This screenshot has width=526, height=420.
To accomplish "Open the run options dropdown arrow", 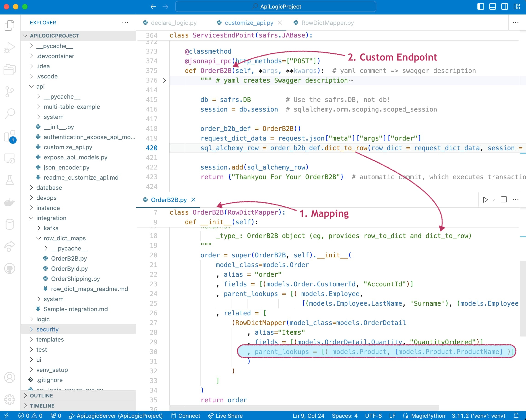I will (493, 200).
